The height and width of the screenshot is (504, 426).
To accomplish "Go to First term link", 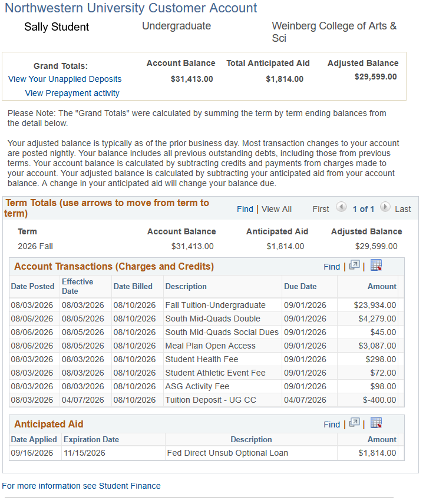I will (321, 209).
